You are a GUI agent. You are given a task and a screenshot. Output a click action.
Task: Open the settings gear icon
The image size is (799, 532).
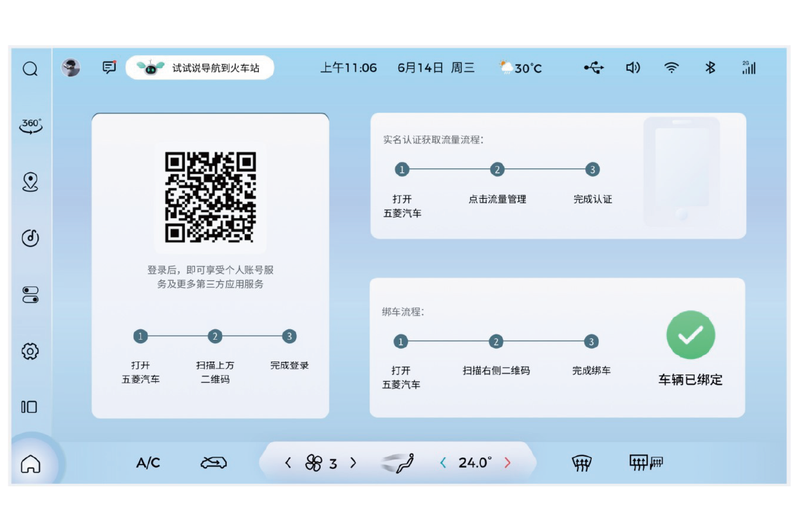pos(30,351)
